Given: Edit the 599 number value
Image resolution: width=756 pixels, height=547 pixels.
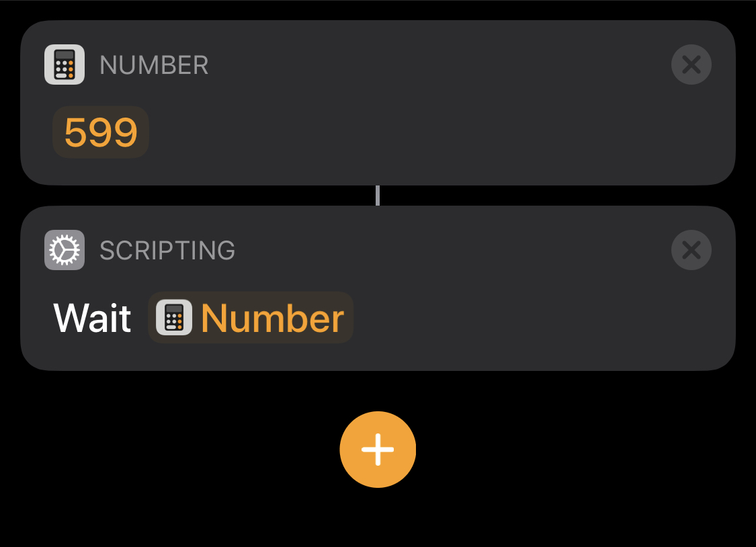Looking at the screenshot, I should click(101, 132).
